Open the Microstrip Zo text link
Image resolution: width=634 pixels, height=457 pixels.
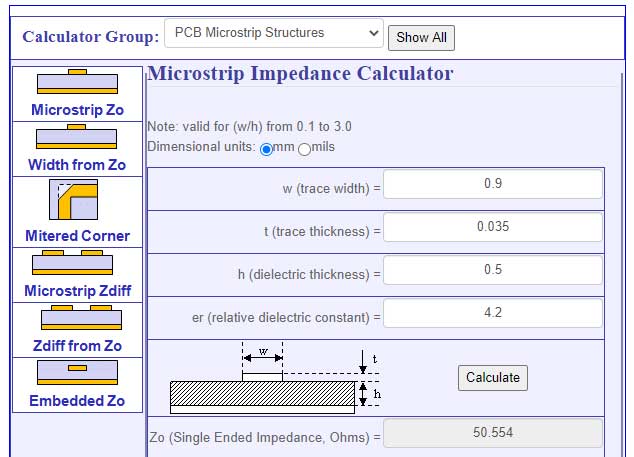click(x=77, y=110)
